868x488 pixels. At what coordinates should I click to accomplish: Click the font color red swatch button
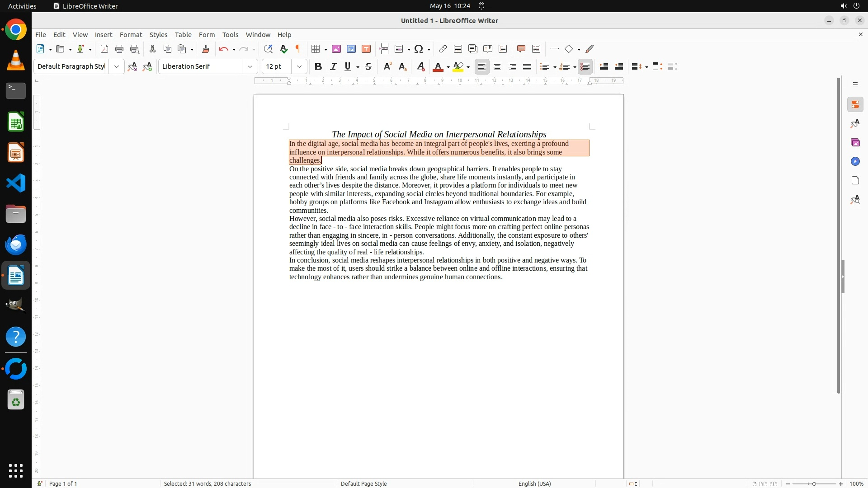click(x=438, y=67)
